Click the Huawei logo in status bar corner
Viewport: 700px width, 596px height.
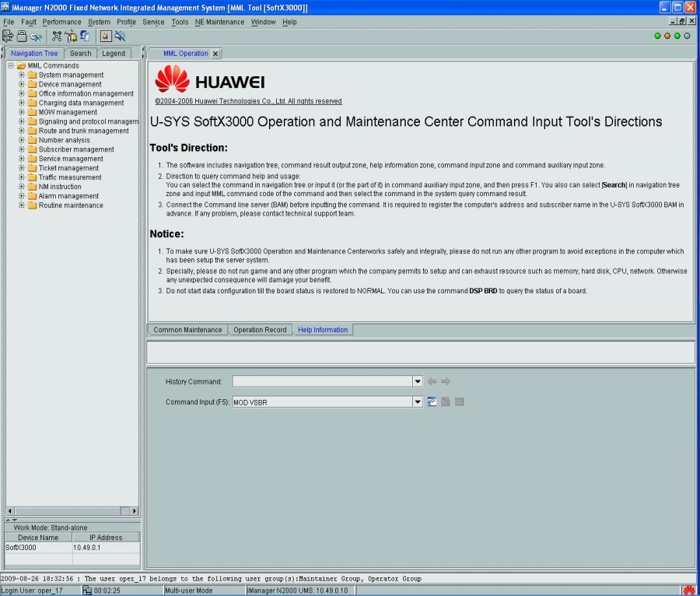tap(689, 591)
